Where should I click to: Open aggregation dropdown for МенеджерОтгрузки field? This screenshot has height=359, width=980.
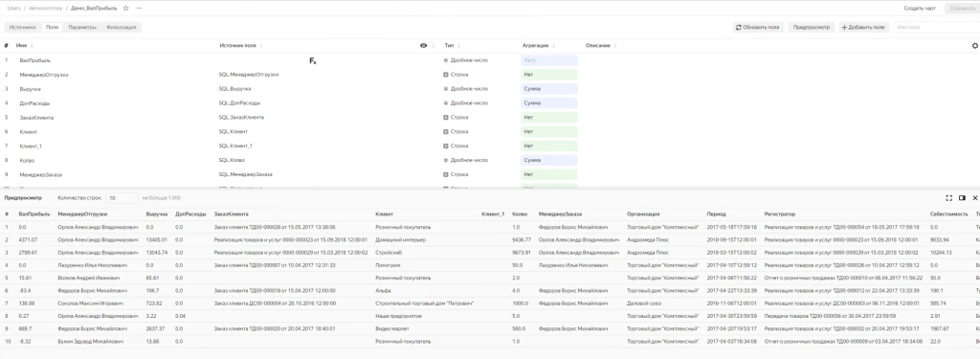pyautogui.click(x=548, y=75)
